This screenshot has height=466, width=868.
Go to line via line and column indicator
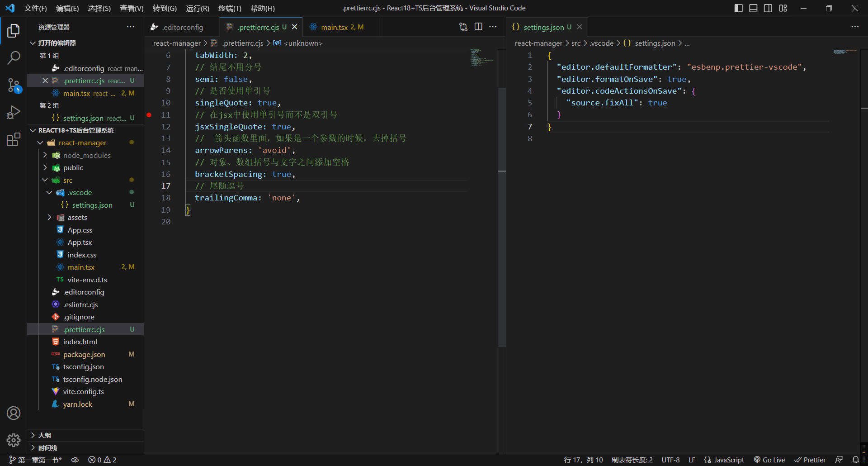tap(583, 460)
